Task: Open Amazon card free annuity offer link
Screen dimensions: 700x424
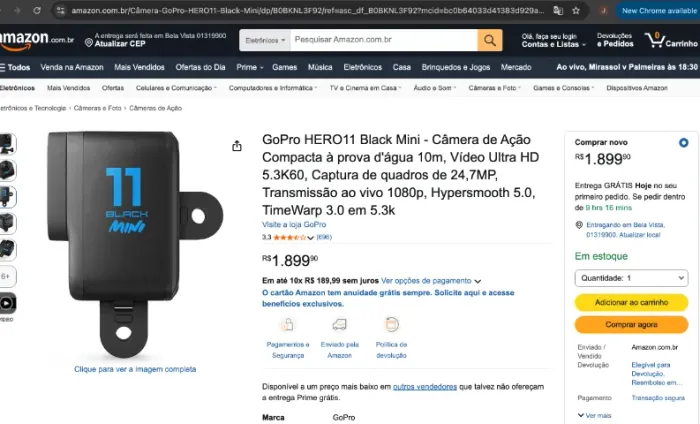Action: click(388, 298)
